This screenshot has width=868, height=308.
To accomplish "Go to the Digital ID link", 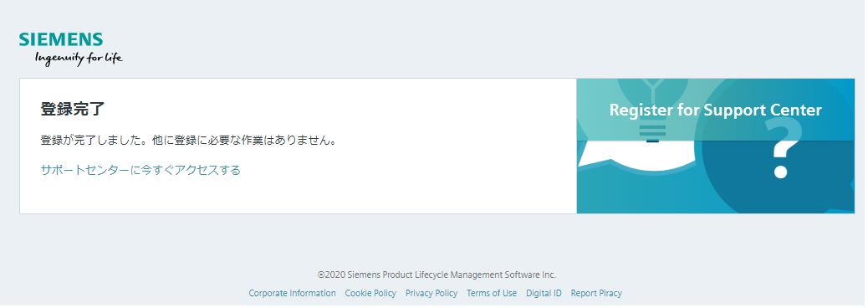I will (x=544, y=293).
